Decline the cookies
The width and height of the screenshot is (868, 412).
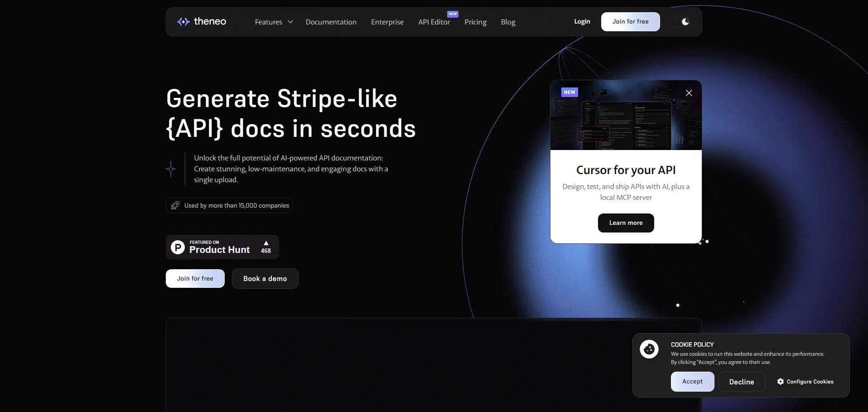click(741, 382)
